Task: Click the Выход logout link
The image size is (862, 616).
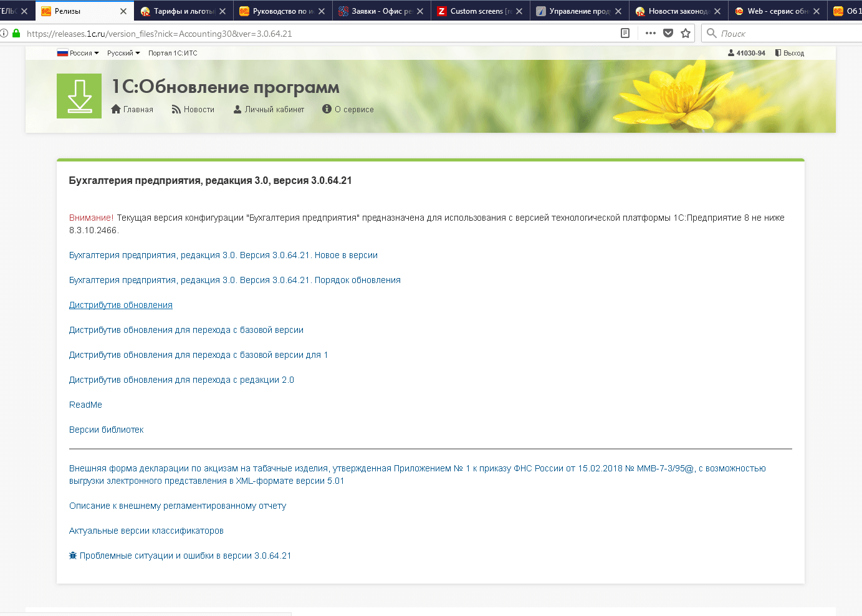Action: (790, 53)
